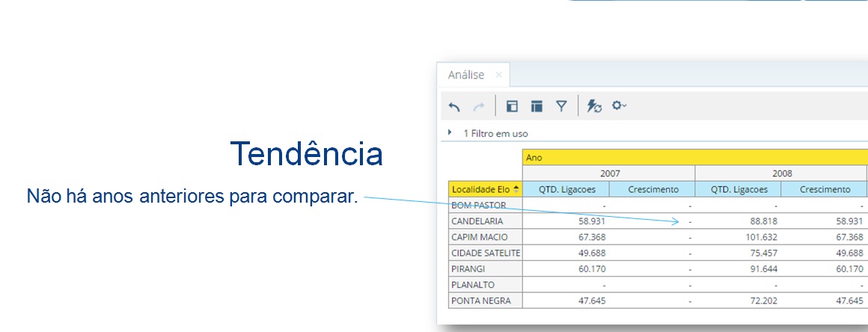Click the auto-refresh lightning icon
868x332 pixels.
click(594, 106)
